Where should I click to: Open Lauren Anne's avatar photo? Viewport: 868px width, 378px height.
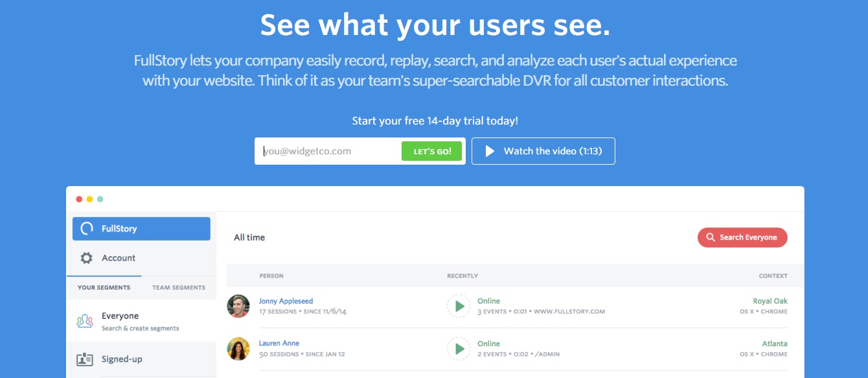(238, 349)
